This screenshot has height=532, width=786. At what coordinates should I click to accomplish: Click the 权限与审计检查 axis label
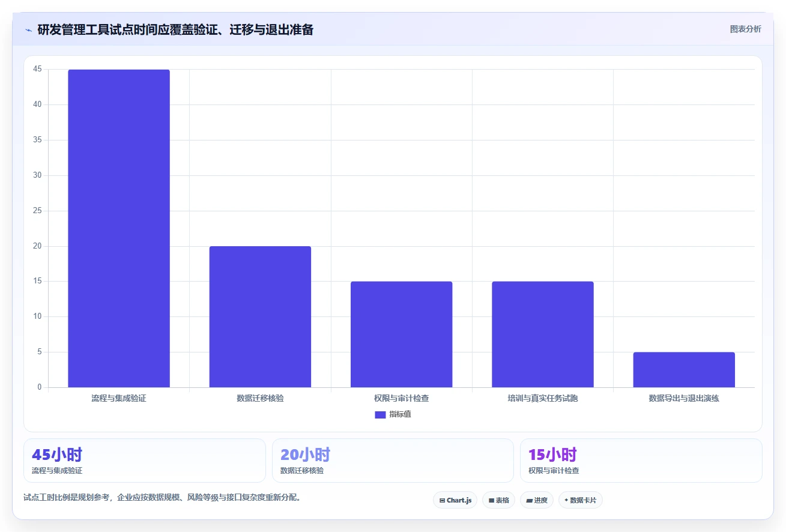[x=401, y=398]
